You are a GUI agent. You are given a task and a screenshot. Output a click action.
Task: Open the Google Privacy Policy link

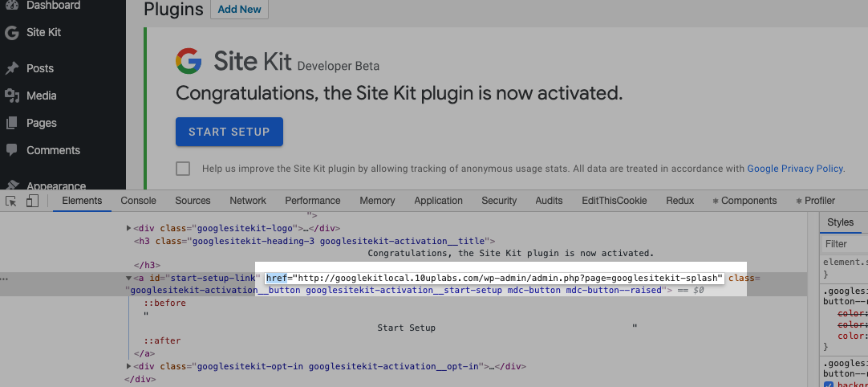[x=795, y=169]
